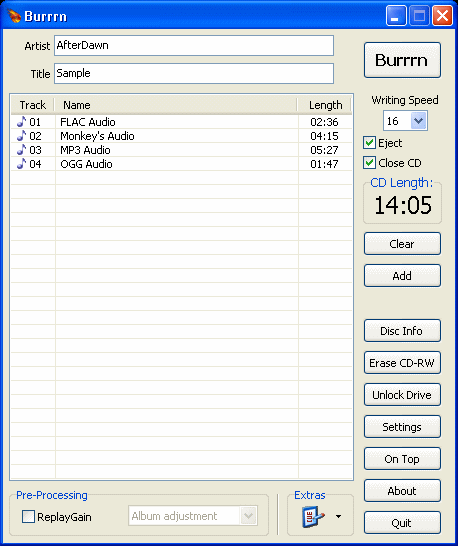Screen dimensions: 458x546
Task: Click the music note icon of track 04
Action: (x=22, y=164)
